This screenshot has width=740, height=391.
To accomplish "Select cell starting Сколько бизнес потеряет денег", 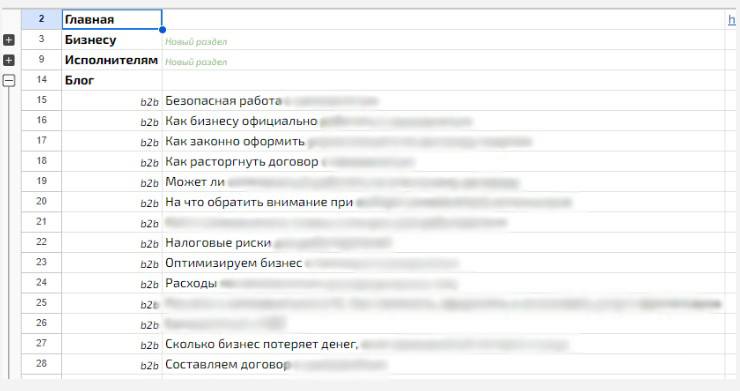I will (444, 344).
